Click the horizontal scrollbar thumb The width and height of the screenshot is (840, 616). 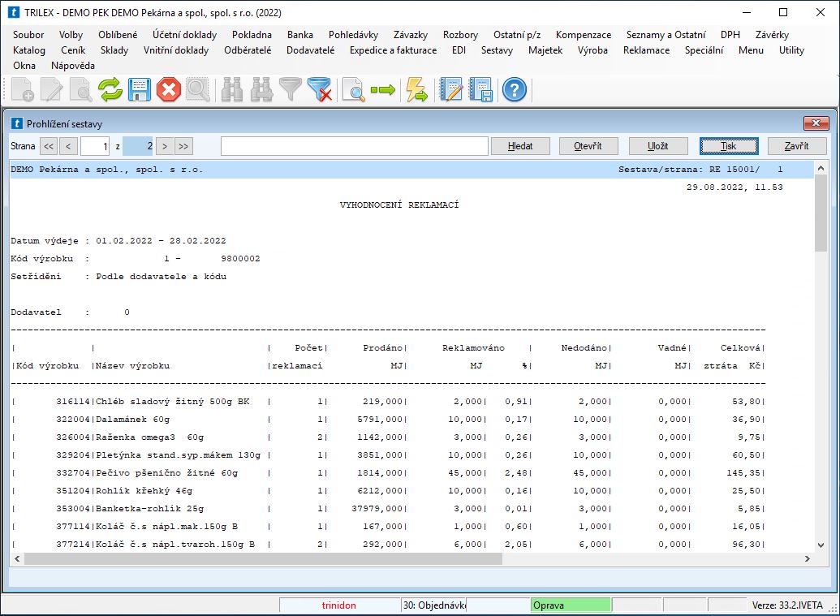pyautogui.click(x=263, y=558)
